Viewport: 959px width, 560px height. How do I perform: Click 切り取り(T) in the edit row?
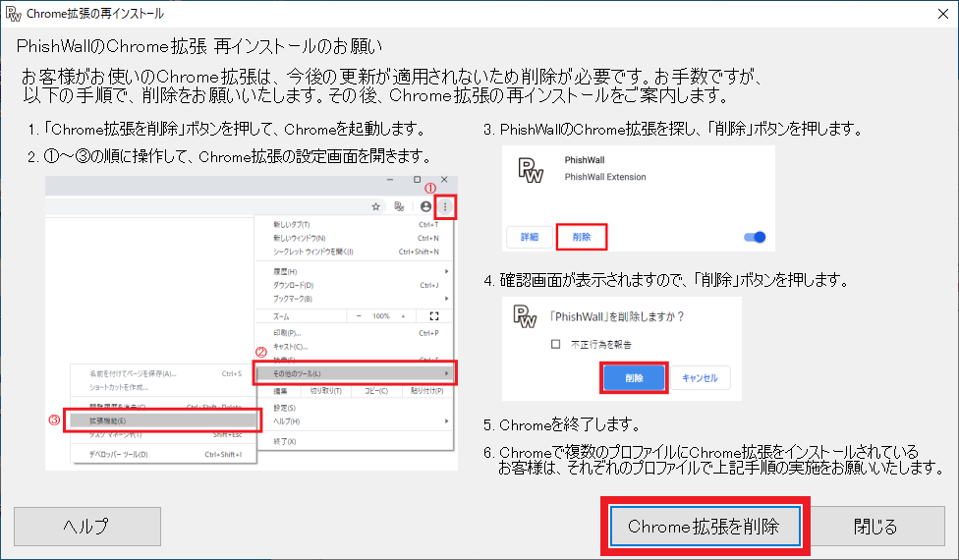tap(326, 391)
